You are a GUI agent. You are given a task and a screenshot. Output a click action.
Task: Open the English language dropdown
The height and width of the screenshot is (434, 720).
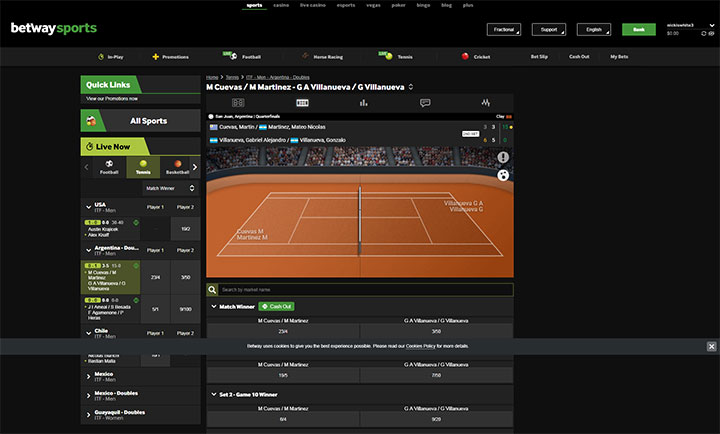(x=594, y=29)
